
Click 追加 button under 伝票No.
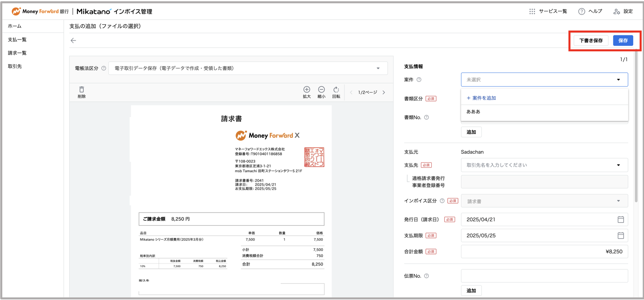point(471,291)
